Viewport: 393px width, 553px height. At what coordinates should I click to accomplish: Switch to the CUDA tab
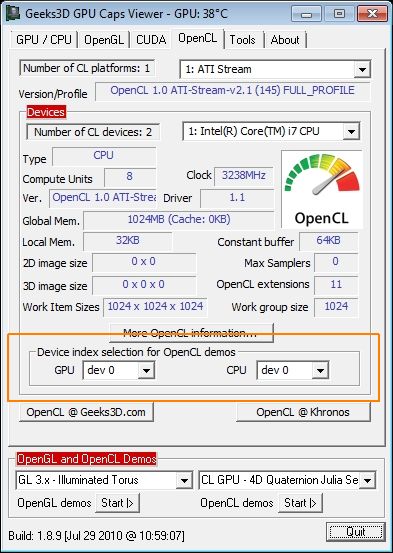click(x=151, y=40)
